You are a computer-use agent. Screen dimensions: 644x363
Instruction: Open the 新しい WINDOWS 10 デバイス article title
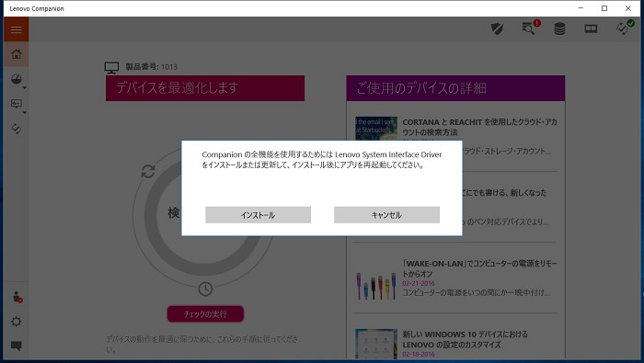click(465, 339)
